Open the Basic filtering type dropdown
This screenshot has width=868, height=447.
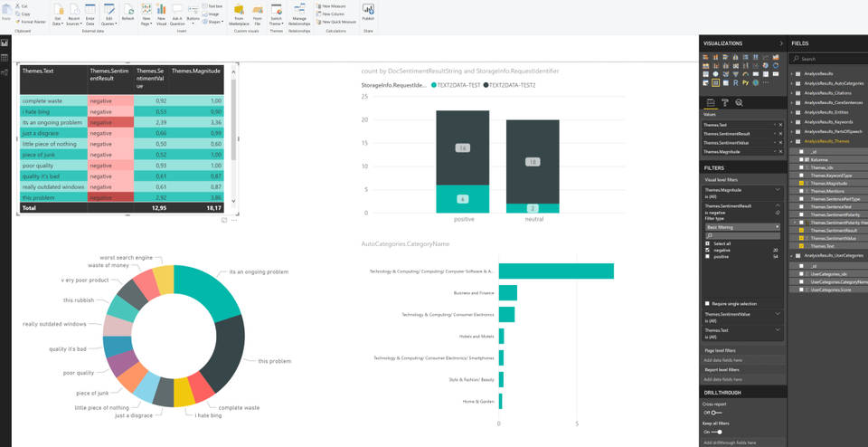pyautogui.click(x=741, y=225)
